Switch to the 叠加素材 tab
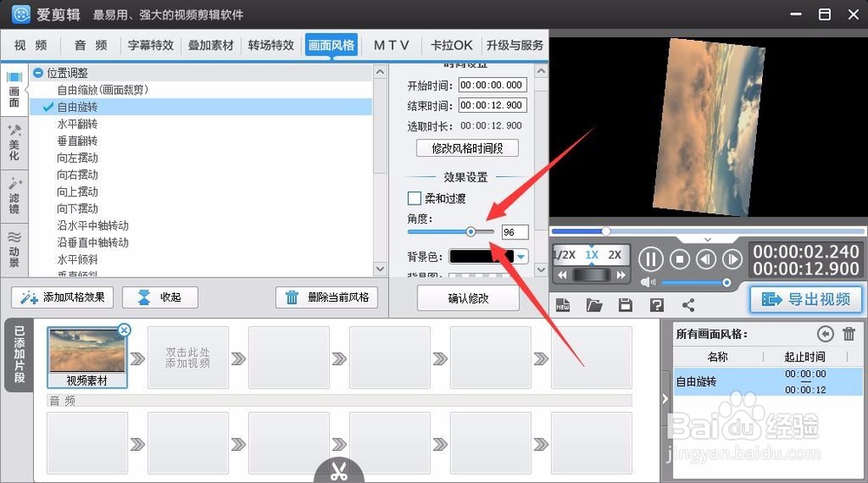 coord(211,45)
